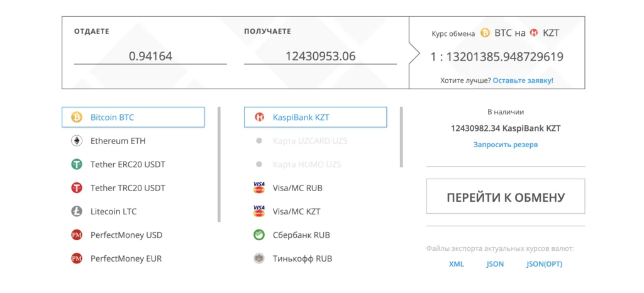Viewport: 644px width, 293px height.
Task: Select the Litecoin icon
Action: coord(77,212)
